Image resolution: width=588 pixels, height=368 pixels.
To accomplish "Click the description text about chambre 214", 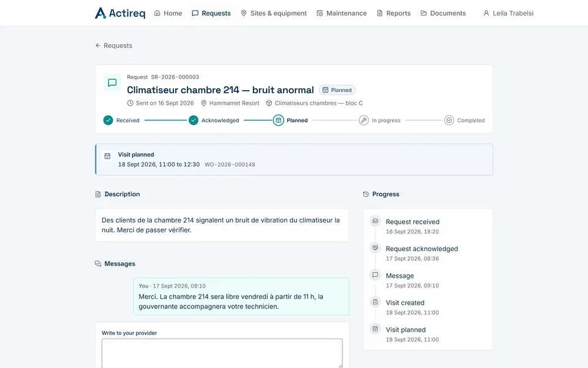I will [222, 225].
